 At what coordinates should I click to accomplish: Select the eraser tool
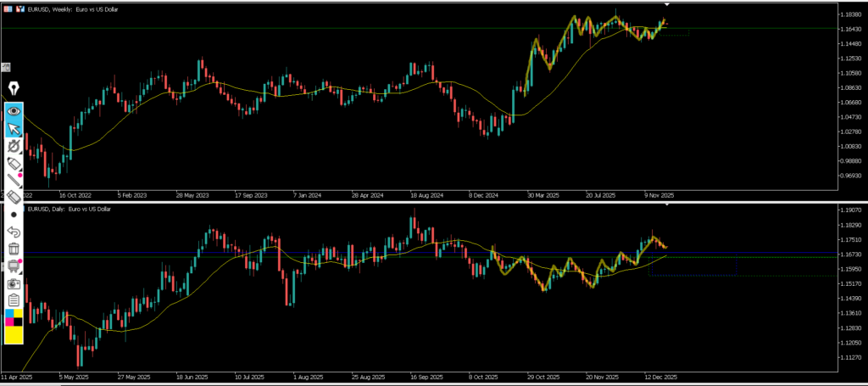coord(14,197)
